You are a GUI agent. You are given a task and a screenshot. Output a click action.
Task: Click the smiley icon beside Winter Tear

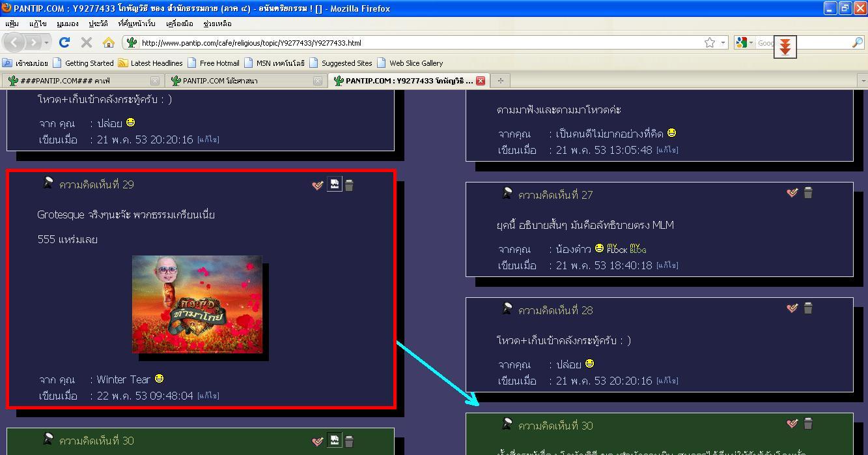(x=159, y=378)
